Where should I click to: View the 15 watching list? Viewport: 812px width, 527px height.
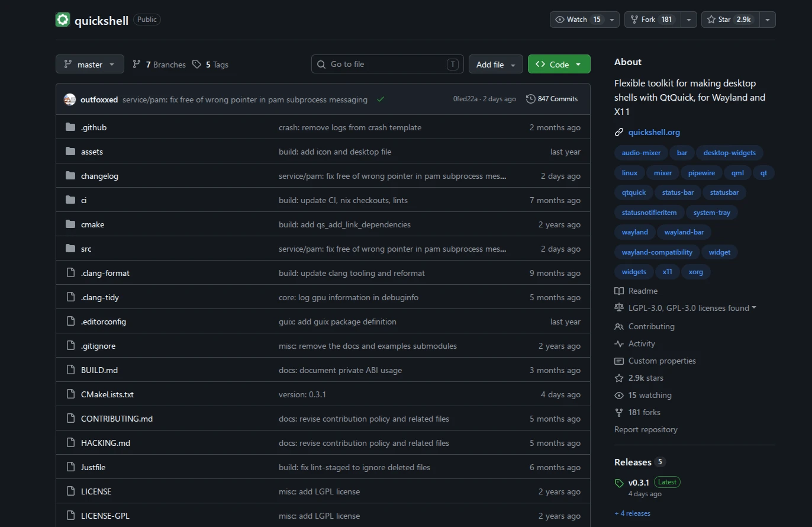(650, 395)
